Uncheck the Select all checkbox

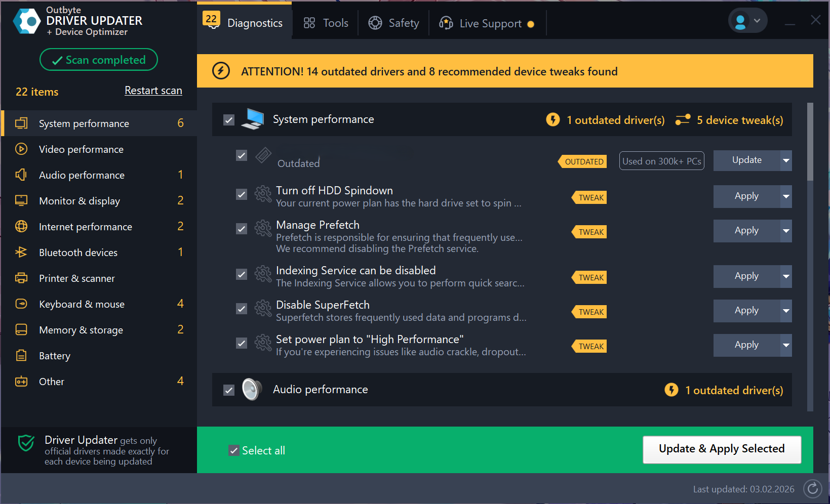pos(233,450)
